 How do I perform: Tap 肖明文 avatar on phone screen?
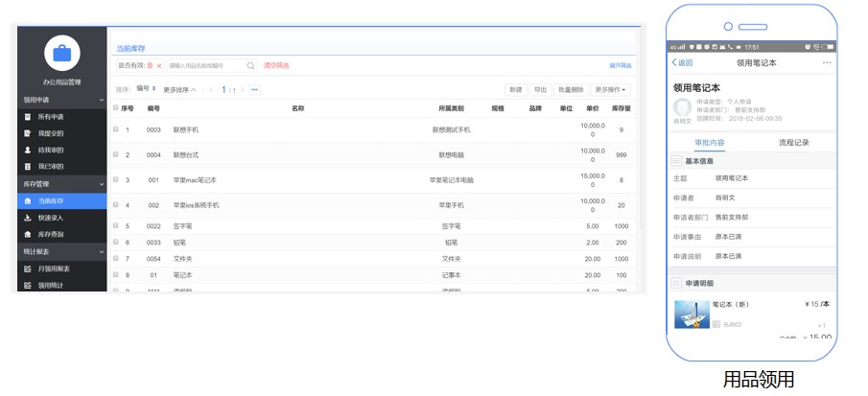(683, 107)
